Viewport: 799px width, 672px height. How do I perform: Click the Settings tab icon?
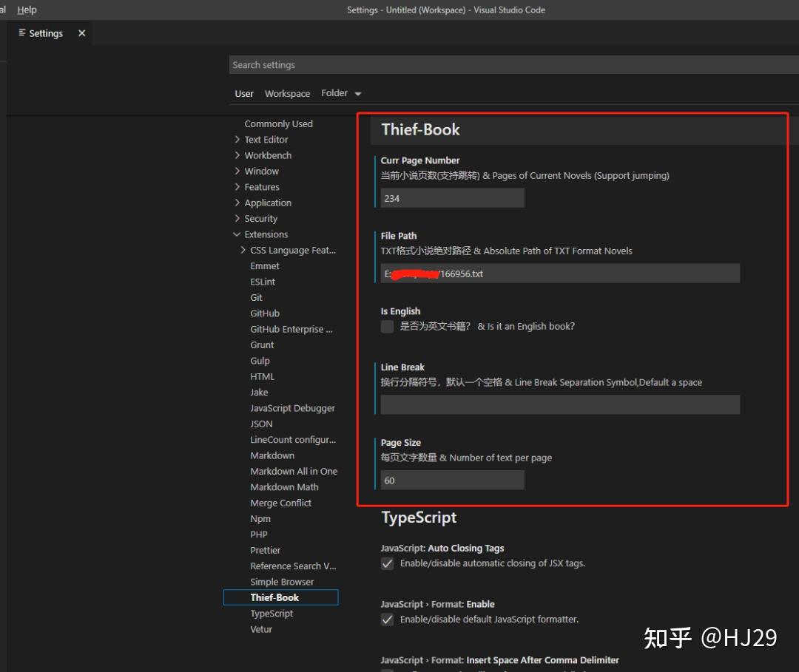point(22,33)
